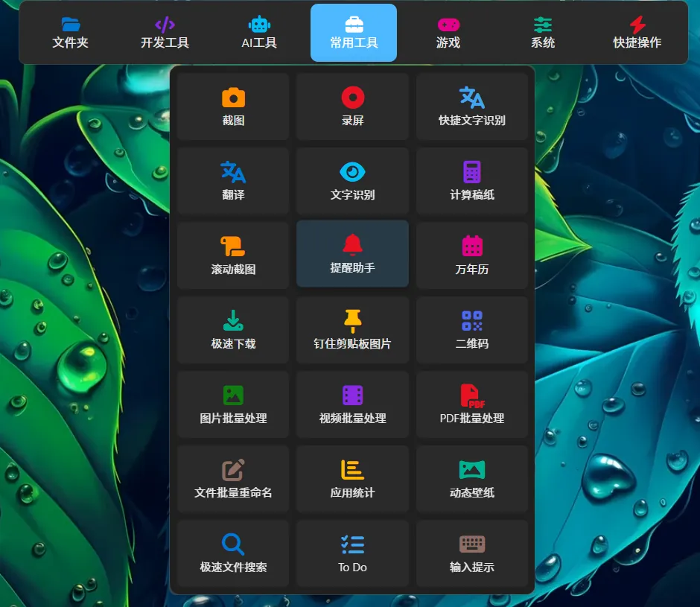Open the 万年历 calendar
700x607 pixels.
[472, 255]
